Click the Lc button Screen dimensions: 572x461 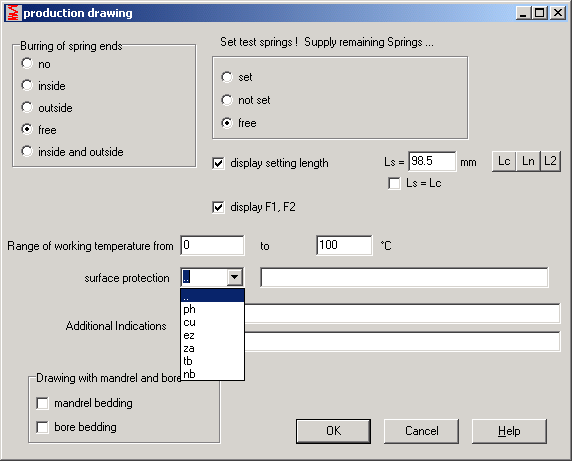(504, 161)
